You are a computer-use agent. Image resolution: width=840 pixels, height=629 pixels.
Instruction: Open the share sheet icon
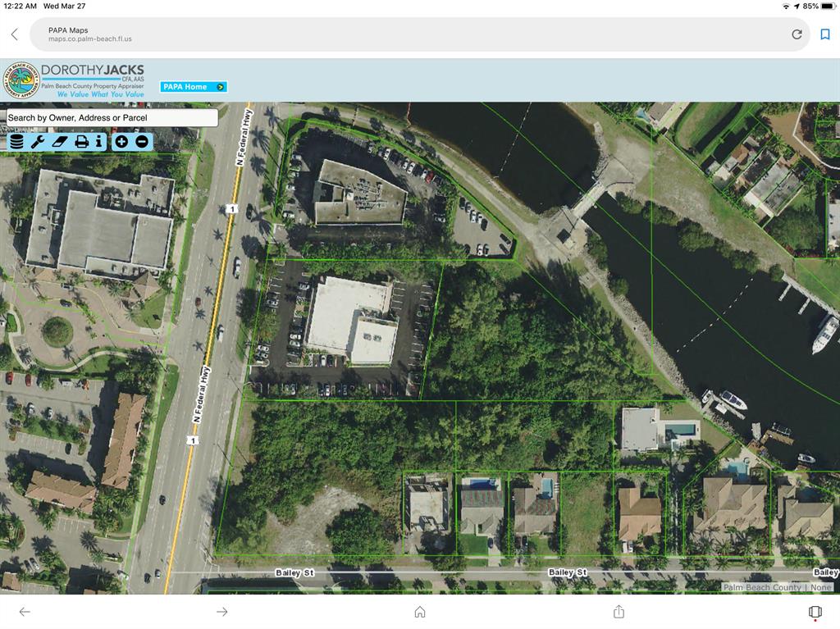[x=619, y=612]
